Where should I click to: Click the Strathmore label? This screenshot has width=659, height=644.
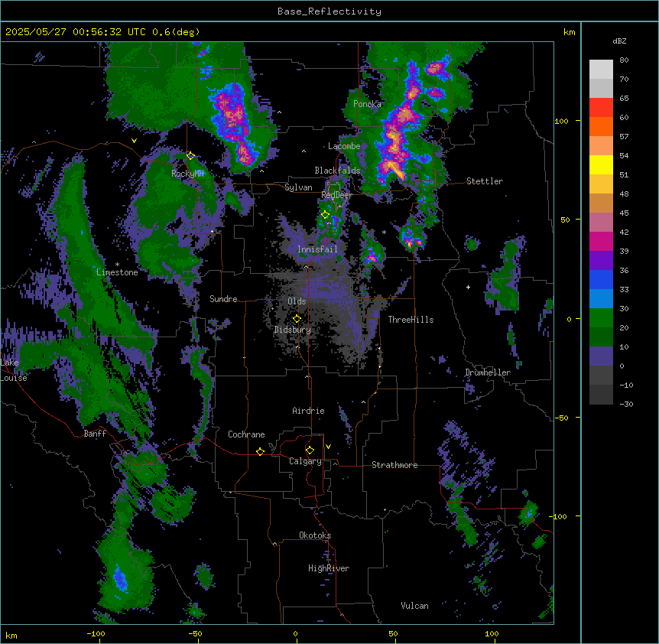click(394, 465)
